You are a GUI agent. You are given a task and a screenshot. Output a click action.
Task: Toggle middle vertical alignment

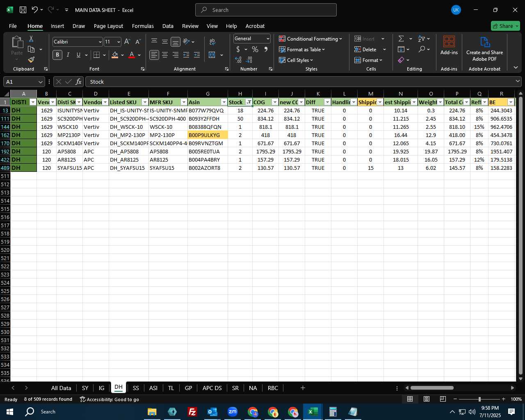coord(165,42)
